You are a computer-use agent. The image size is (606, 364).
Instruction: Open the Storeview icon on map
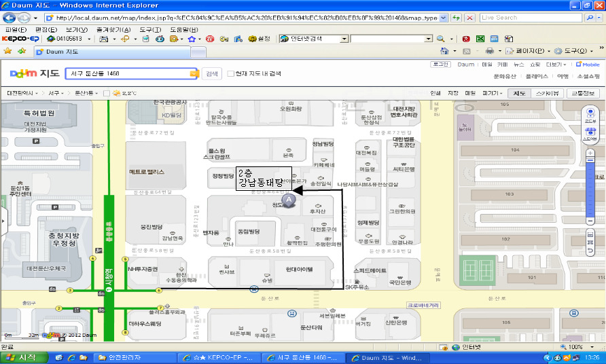pos(590,134)
